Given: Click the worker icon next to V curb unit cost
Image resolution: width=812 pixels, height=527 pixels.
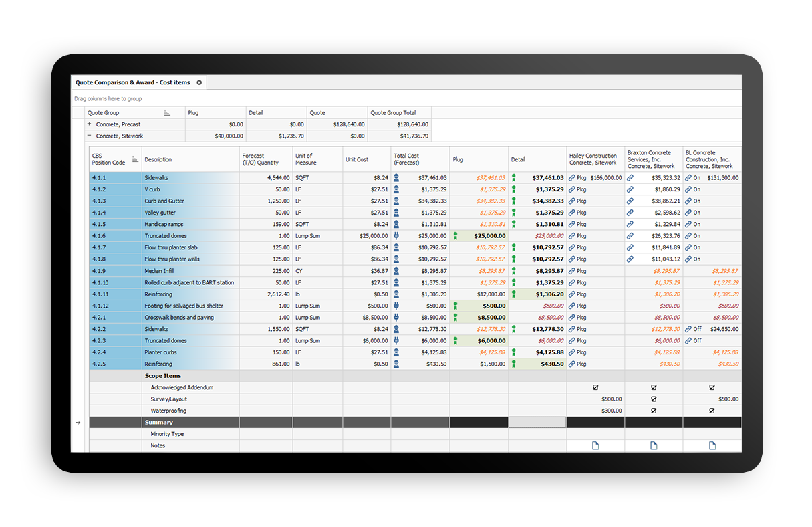Looking at the screenshot, I should 396,189.
